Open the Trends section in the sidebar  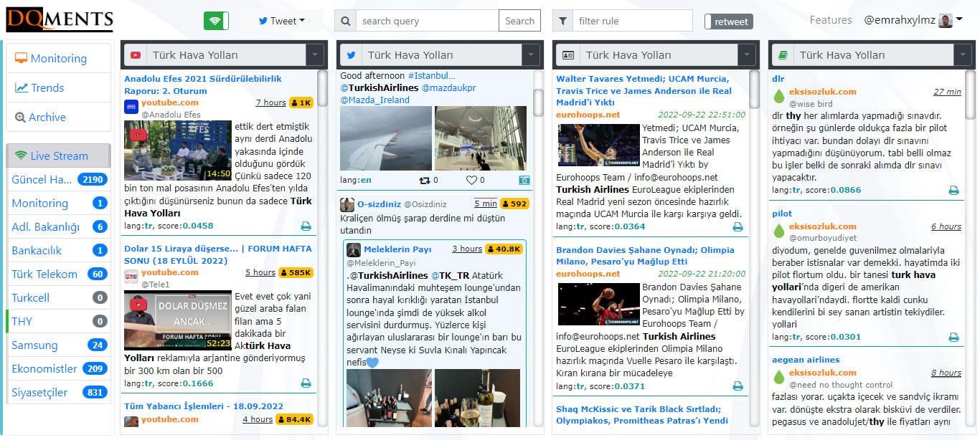(x=47, y=88)
